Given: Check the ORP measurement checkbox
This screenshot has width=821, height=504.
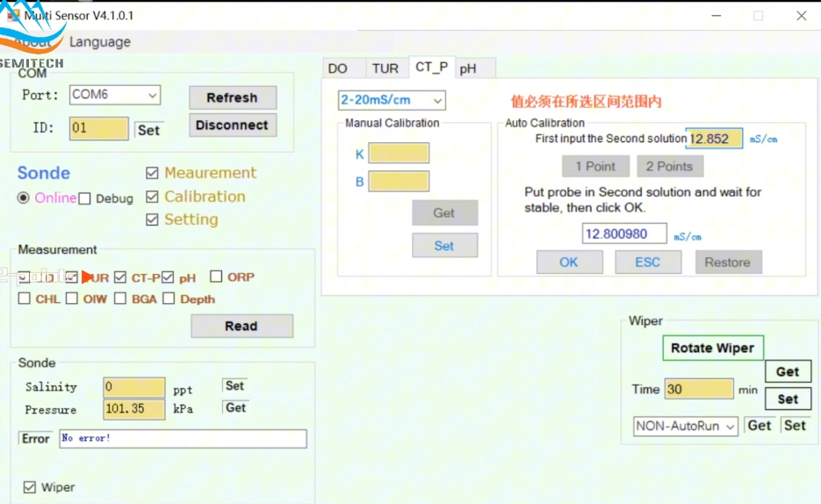Looking at the screenshot, I should [216, 277].
